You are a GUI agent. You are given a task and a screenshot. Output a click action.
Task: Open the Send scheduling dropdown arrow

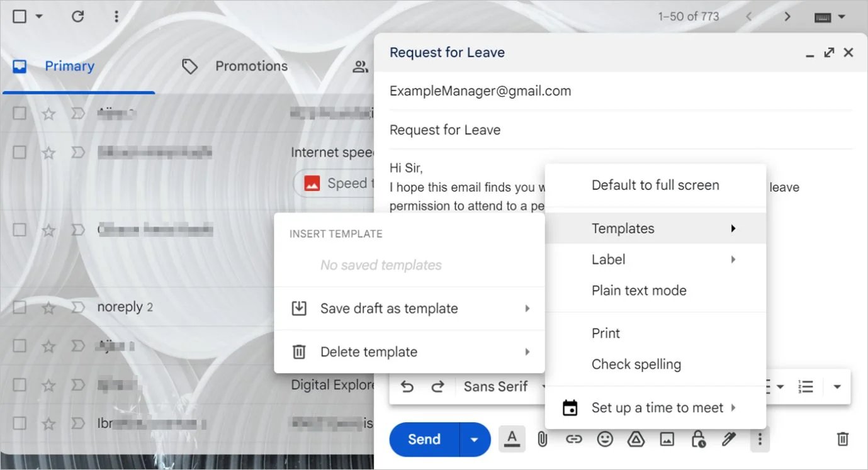point(474,439)
